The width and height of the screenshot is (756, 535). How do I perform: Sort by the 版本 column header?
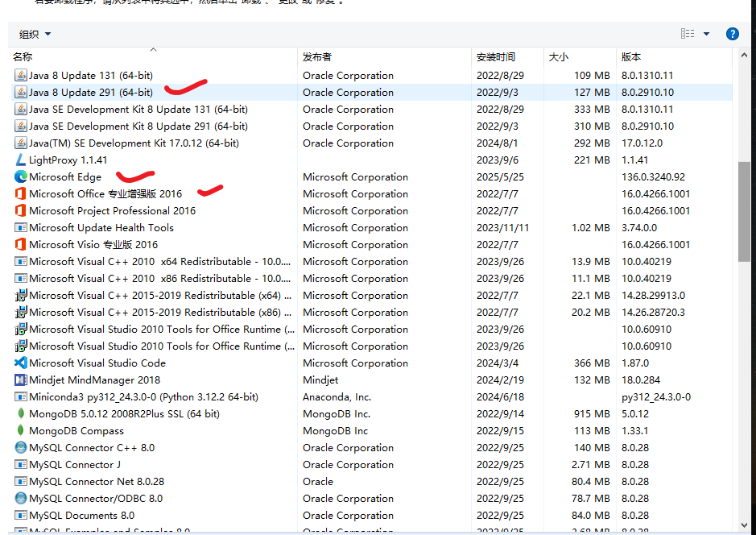click(x=674, y=56)
